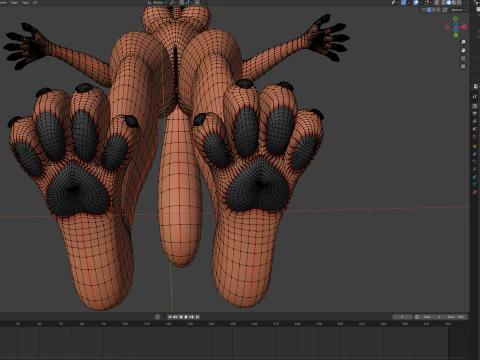Open the Physics properties tab
Screen dimensions: 480x360
point(475,169)
